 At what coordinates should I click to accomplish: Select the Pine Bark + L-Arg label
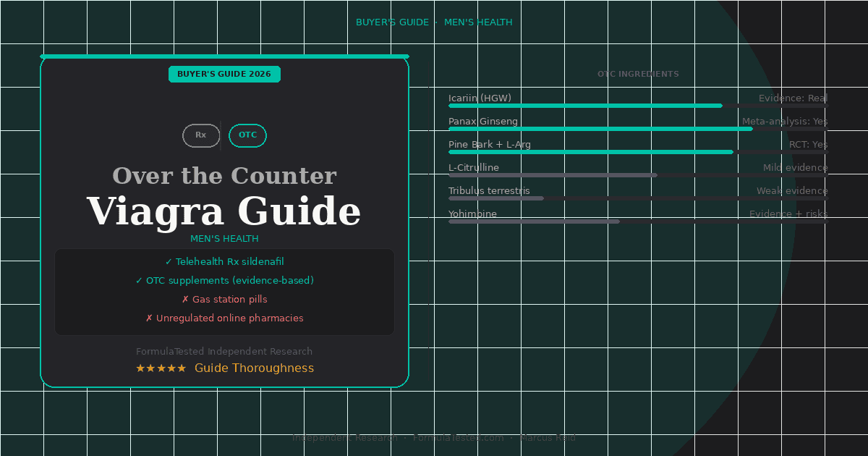click(490, 145)
